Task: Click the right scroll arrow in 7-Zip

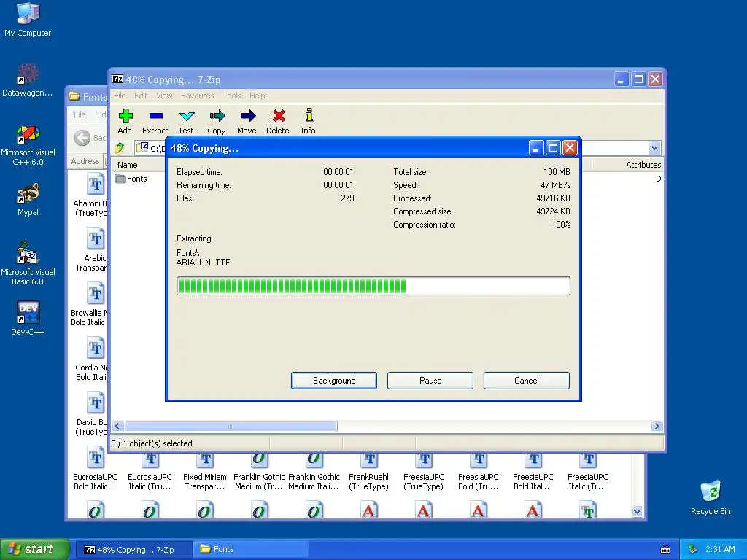Action: pos(657,426)
